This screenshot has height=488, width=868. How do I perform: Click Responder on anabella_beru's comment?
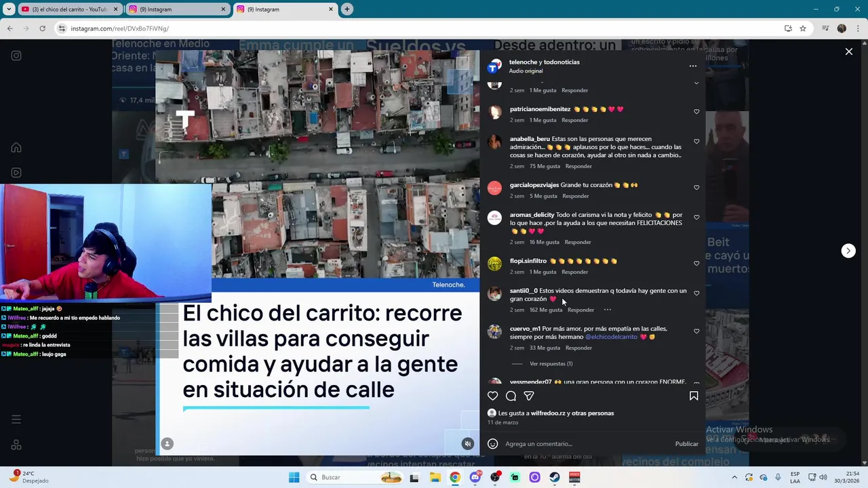[x=578, y=166]
